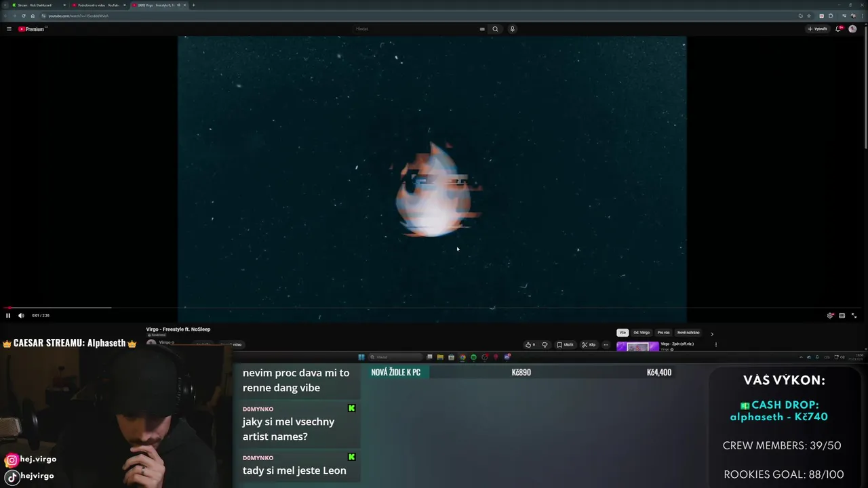
Task: Open File Explorer from the taskbar
Action: (x=440, y=357)
